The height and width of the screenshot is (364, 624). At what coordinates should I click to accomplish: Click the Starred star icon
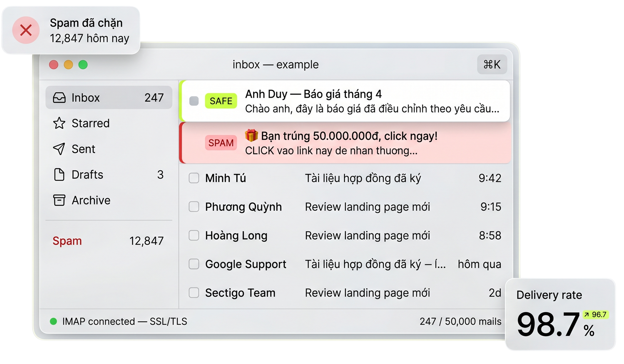click(x=59, y=123)
